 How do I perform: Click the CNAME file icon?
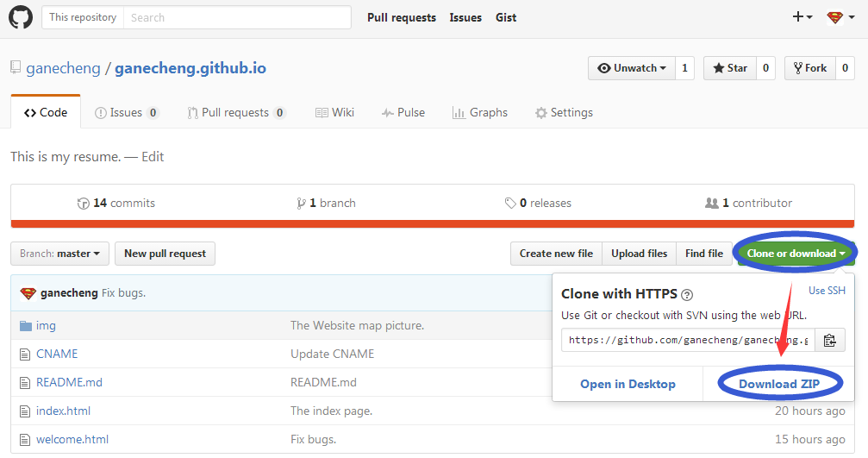(25, 354)
